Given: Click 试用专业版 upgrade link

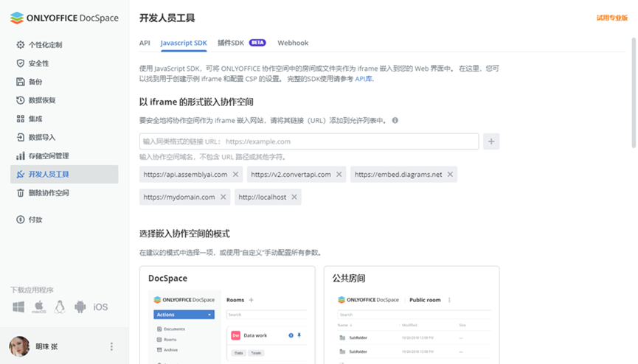Looking at the screenshot, I should [x=612, y=18].
